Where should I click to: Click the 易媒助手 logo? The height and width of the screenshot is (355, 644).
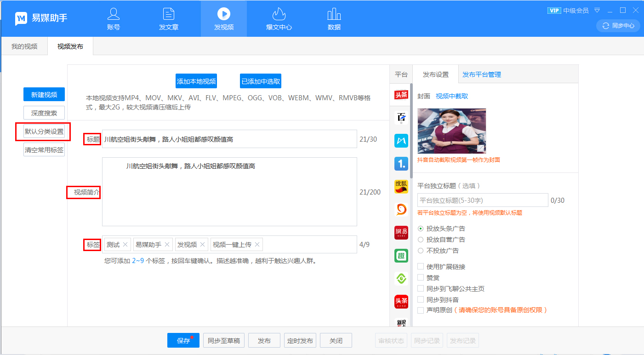pos(41,18)
